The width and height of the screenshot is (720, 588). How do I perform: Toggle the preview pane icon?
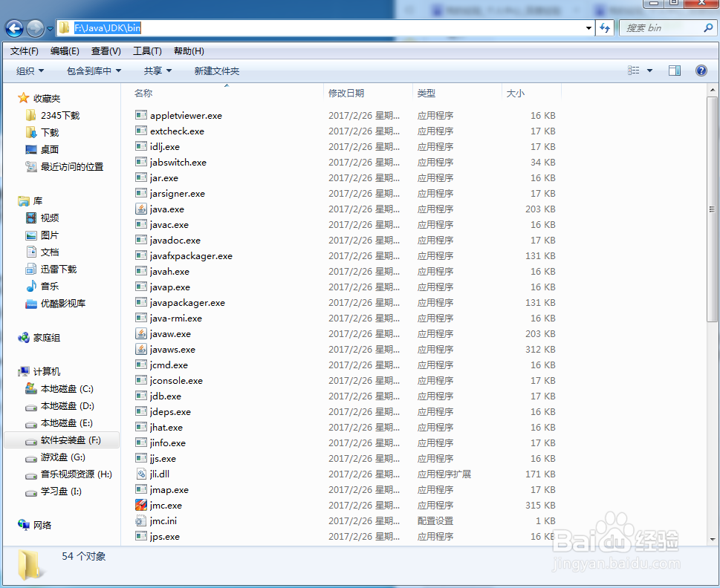click(674, 70)
